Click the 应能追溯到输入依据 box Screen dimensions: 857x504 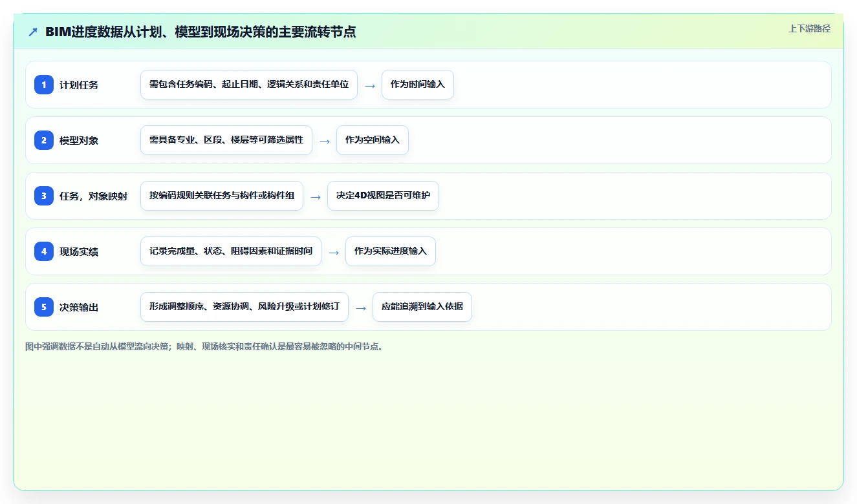[422, 307]
